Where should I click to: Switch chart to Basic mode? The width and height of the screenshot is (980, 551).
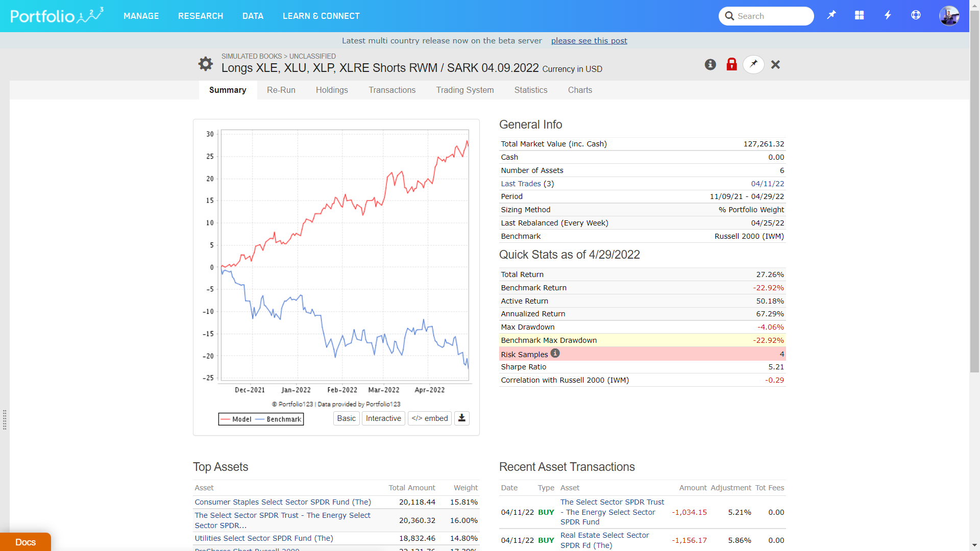pyautogui.click(x=346, y=418)
